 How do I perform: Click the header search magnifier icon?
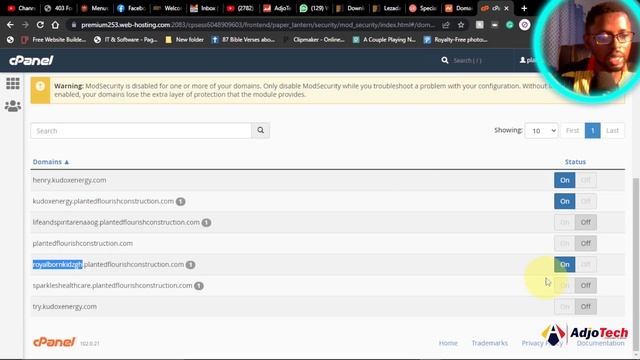point(444,60)
